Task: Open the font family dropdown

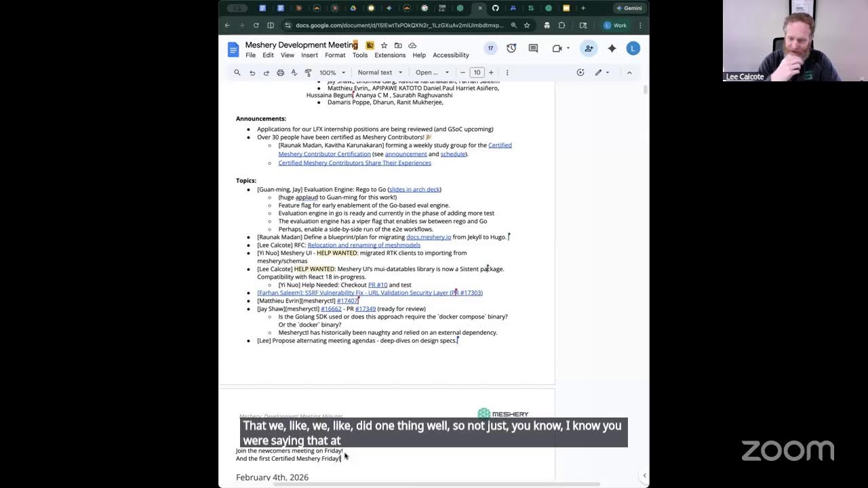Action: coord(432,73)
